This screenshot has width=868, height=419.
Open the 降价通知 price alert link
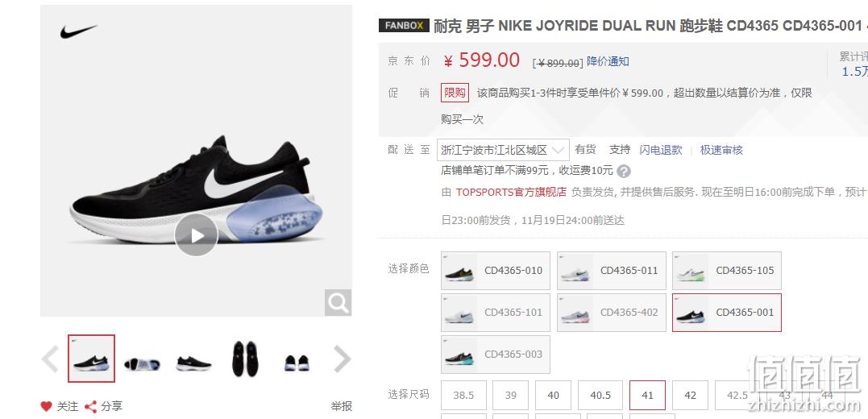pos(608,61)
